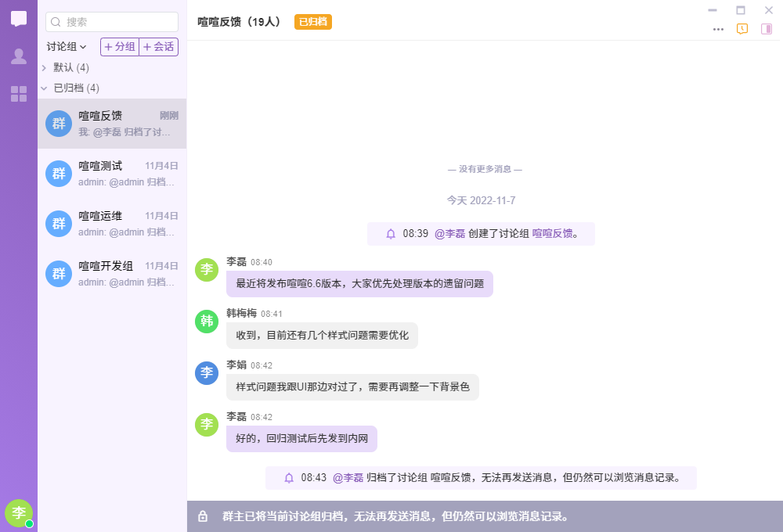This screenshot has width=783, height=532.
Task: Click the +分组 button
Action: tap(120, 47)
